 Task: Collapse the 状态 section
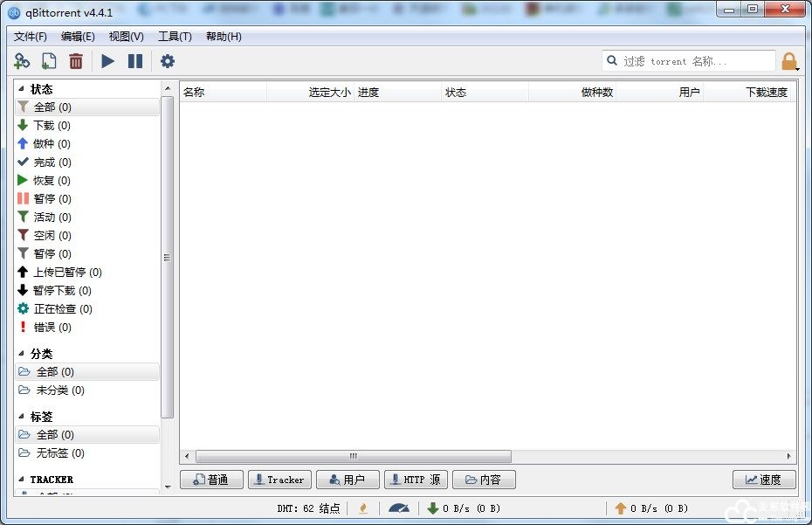(21, 89)
